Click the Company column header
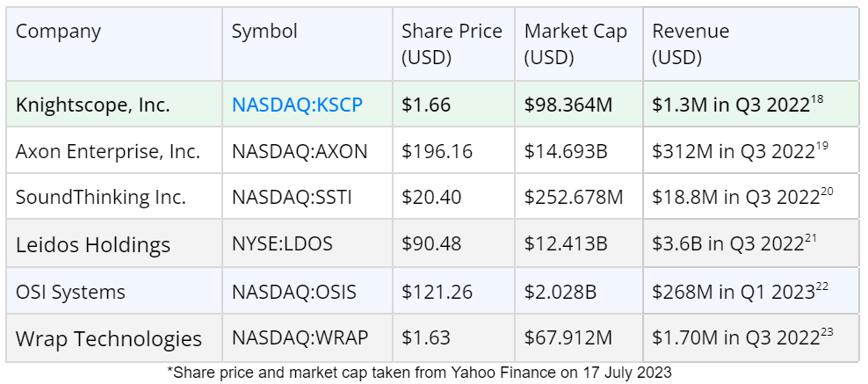Image resolution: width=868 pixels, height=384 pixels. 58,32
